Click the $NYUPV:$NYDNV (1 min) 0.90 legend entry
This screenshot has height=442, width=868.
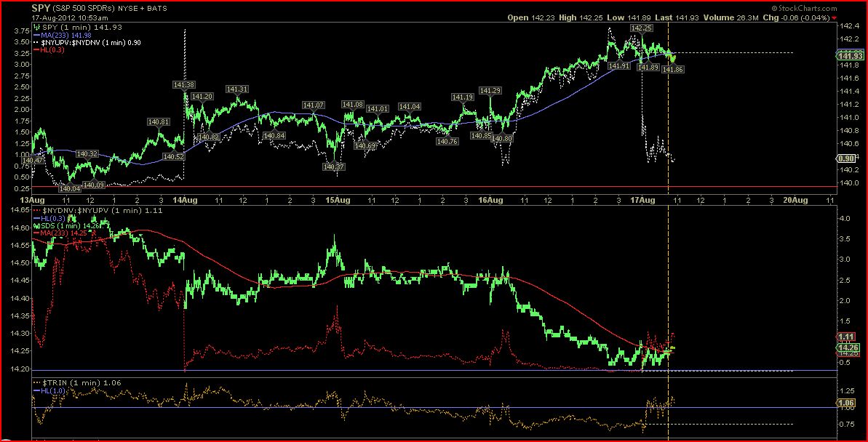(x=88, y=43)
